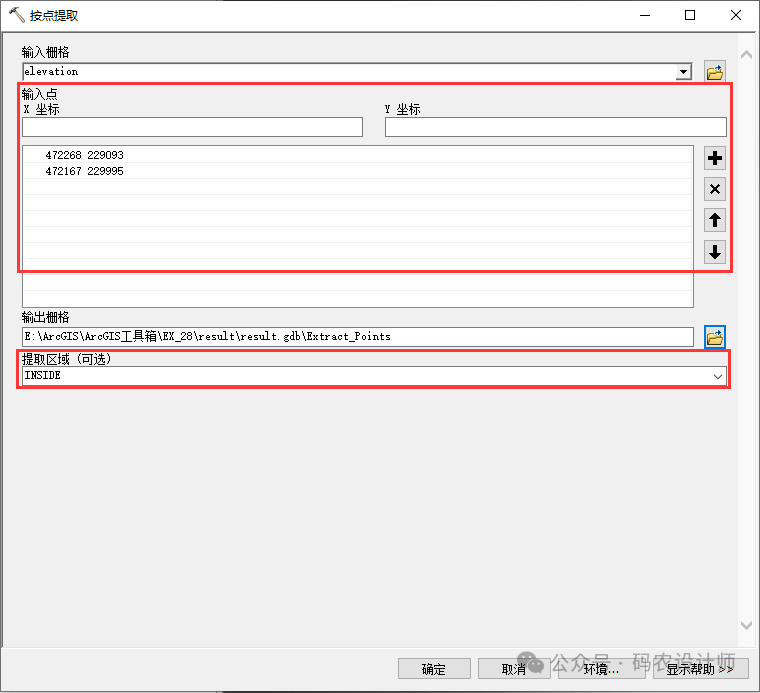Viewport: 760px width, 693px height.
Task: Open the output raster browse folder icon
Action: [x=714, y=337]
